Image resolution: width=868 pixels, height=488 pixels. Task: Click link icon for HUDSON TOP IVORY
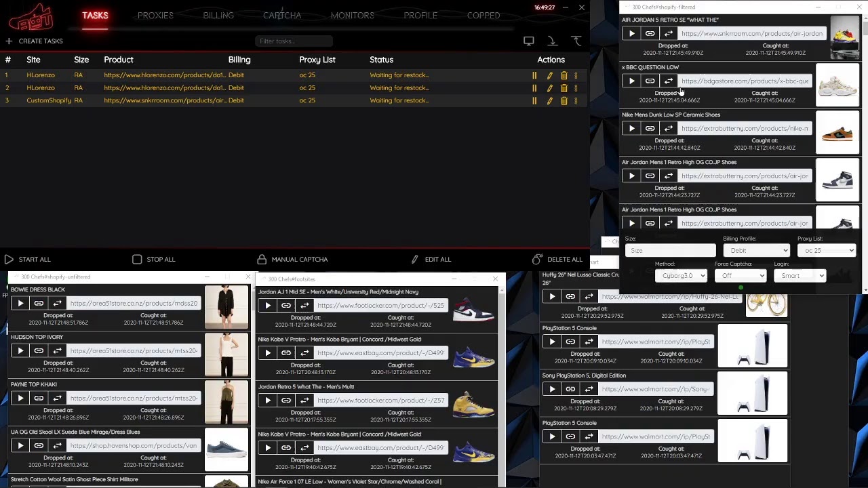(39, 350)
